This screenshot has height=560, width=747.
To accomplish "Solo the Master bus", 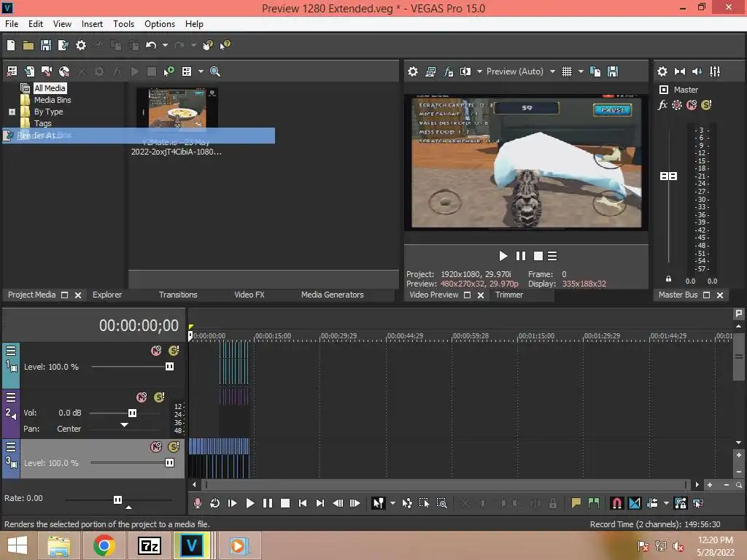I will (706, 105).
